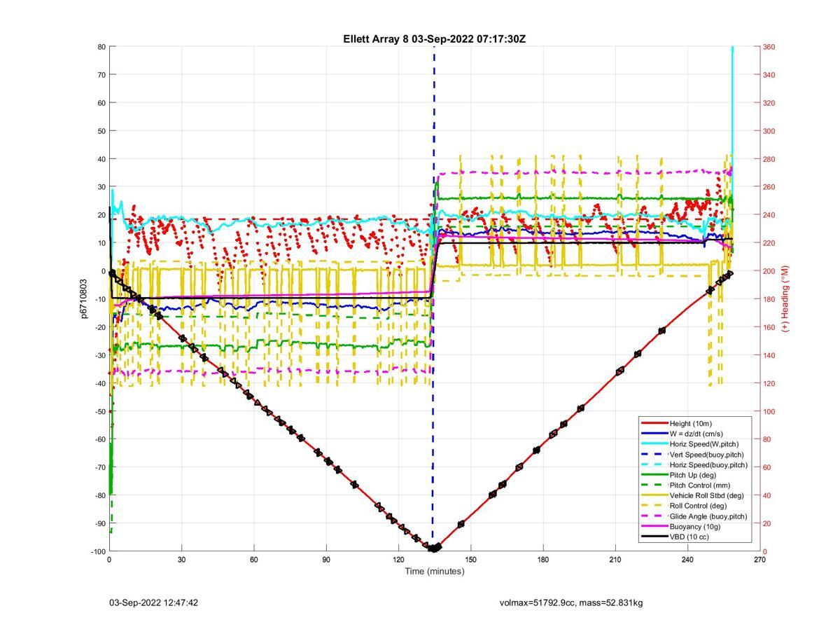This screenshot has height=620, width=840.
Task: Click the 'volmax=51792.9cc, mass=52.831kg' annotation
Action: (x=571, y=602)
